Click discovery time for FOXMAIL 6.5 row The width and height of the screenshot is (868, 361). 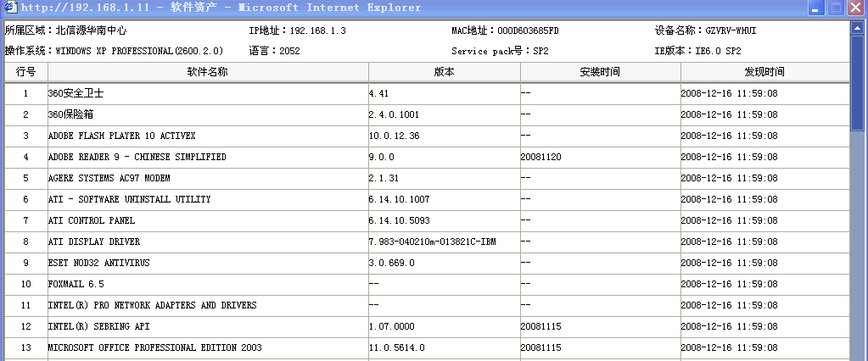(729, 284)
